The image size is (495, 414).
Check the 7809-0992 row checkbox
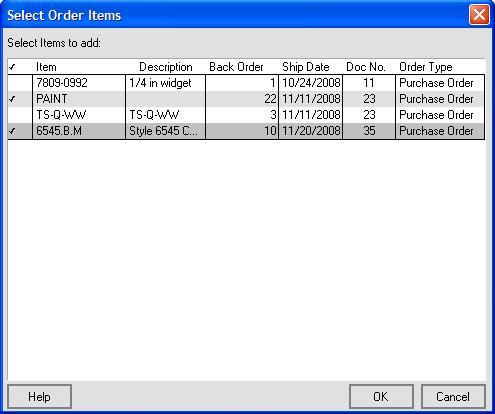20,83
